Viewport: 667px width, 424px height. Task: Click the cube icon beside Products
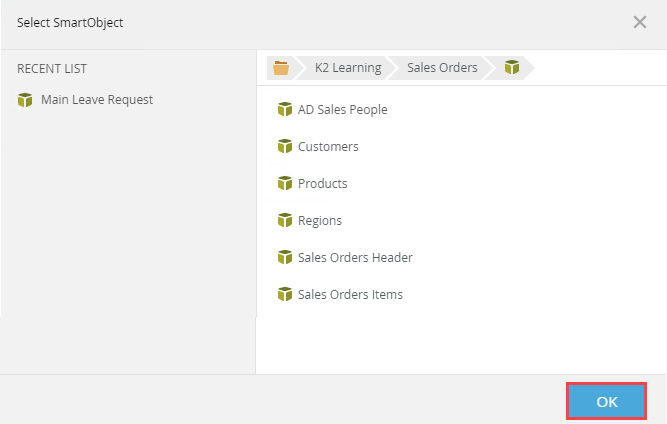[285, 184]
